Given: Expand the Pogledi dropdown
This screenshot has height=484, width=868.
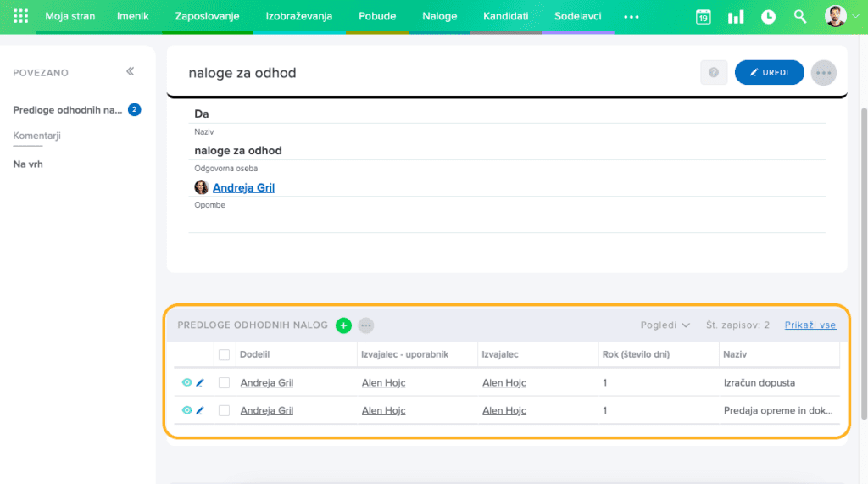Looking at the screenshot, I should tap(665, 325).
